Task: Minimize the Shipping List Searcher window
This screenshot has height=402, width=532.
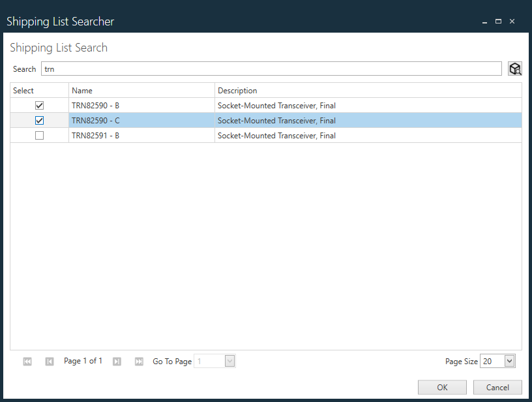Action: [x=484, y=21]
